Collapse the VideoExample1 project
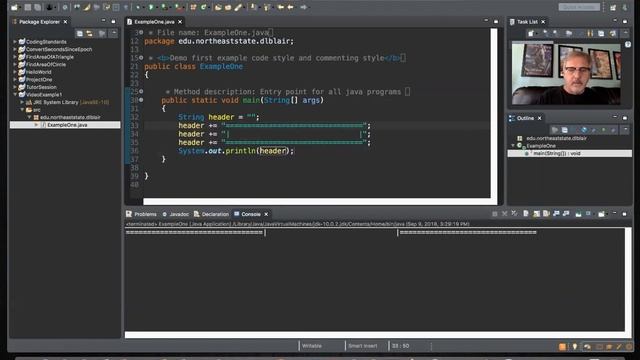Viewport: 640px width, 360px height. [15, 94]
